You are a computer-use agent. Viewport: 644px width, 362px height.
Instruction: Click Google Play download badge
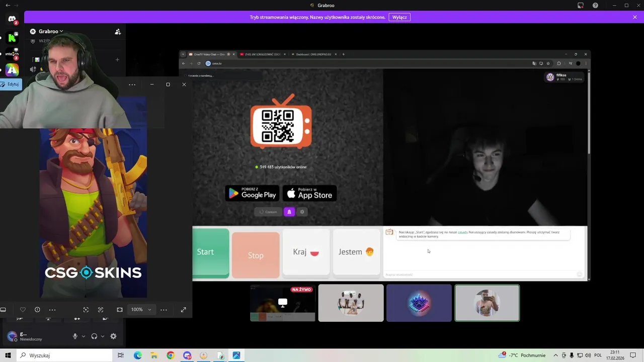click(252, 194)
